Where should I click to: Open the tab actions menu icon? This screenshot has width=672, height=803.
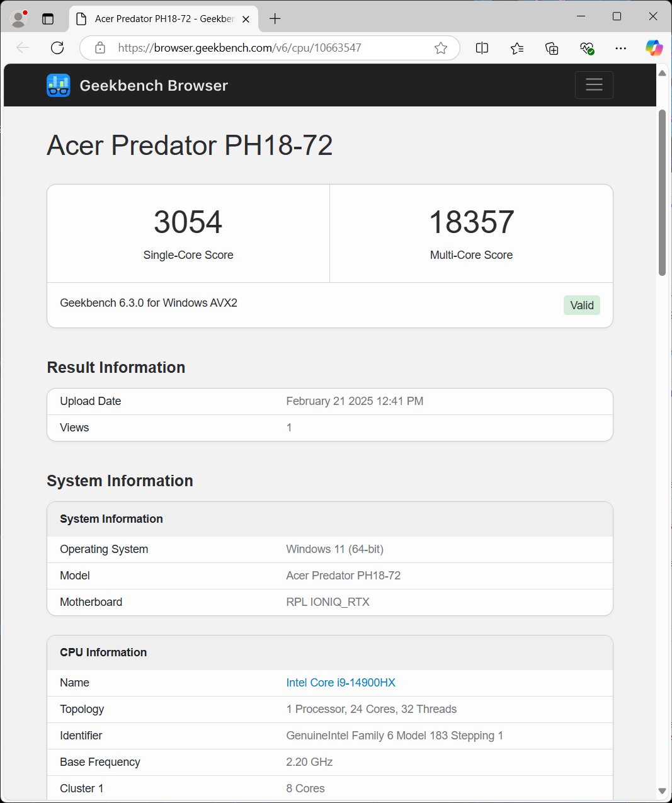coord(48,19)
